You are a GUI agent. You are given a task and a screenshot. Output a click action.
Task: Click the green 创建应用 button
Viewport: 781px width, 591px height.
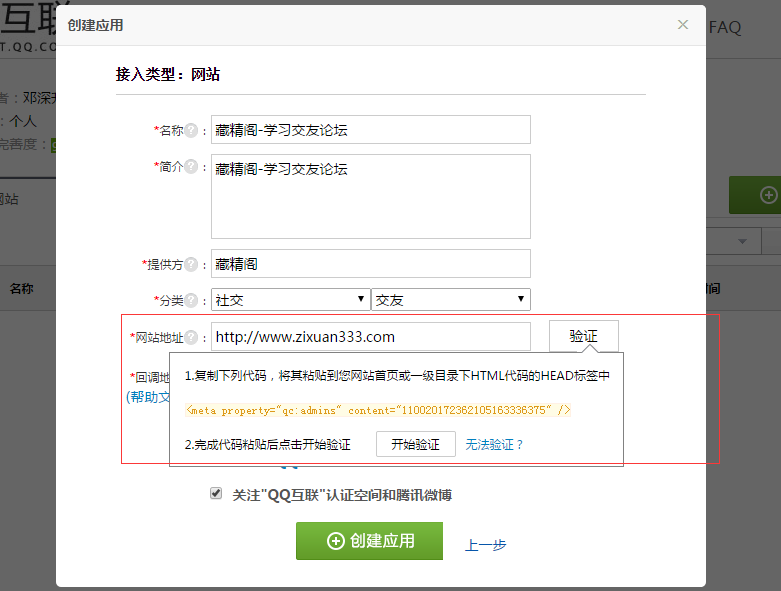tap(369, 541)
